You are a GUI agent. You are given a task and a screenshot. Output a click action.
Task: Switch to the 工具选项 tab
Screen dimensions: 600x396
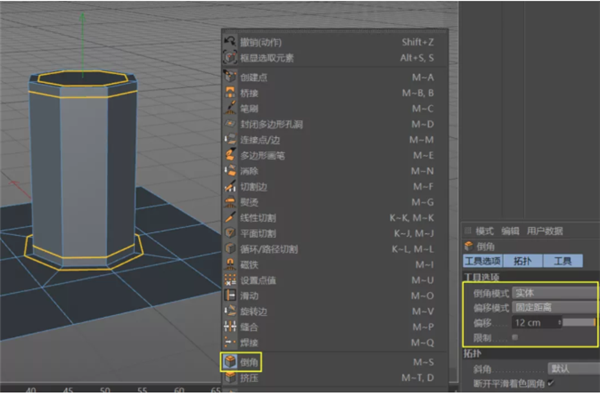pyautogui.click(x=483, y=261)
